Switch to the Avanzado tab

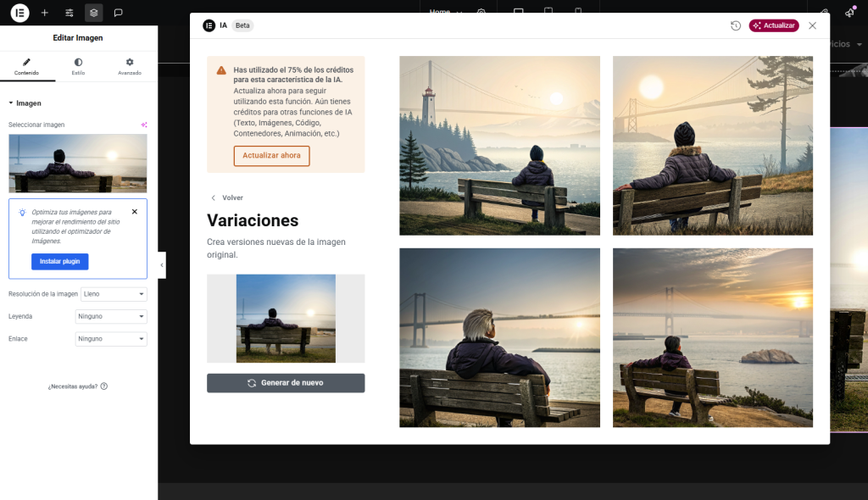pos(130,66)
